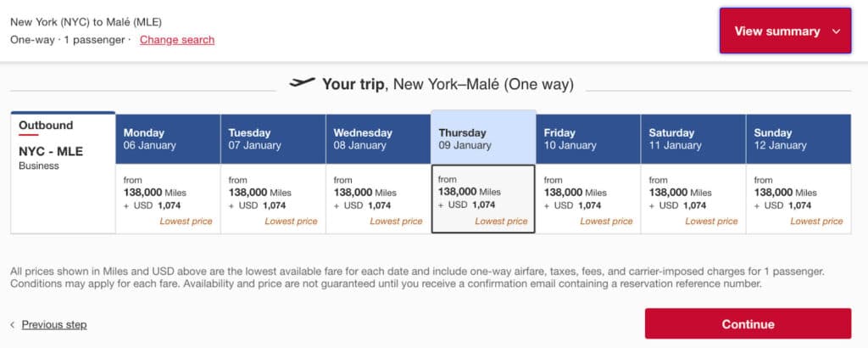This screenshot has height=348, width=868.
Task: Click the Outbound NYC - MLE panel
Action: point(63,172)
